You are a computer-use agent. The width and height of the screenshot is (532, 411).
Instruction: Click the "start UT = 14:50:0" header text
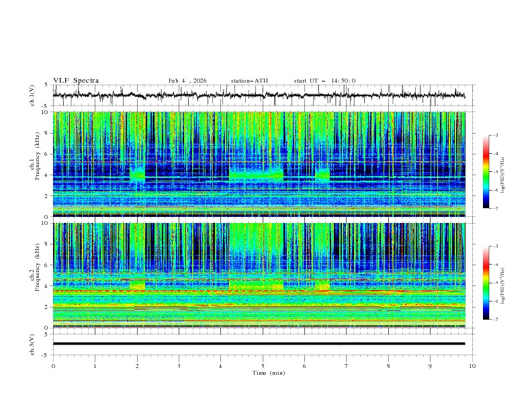pos(324,81)
